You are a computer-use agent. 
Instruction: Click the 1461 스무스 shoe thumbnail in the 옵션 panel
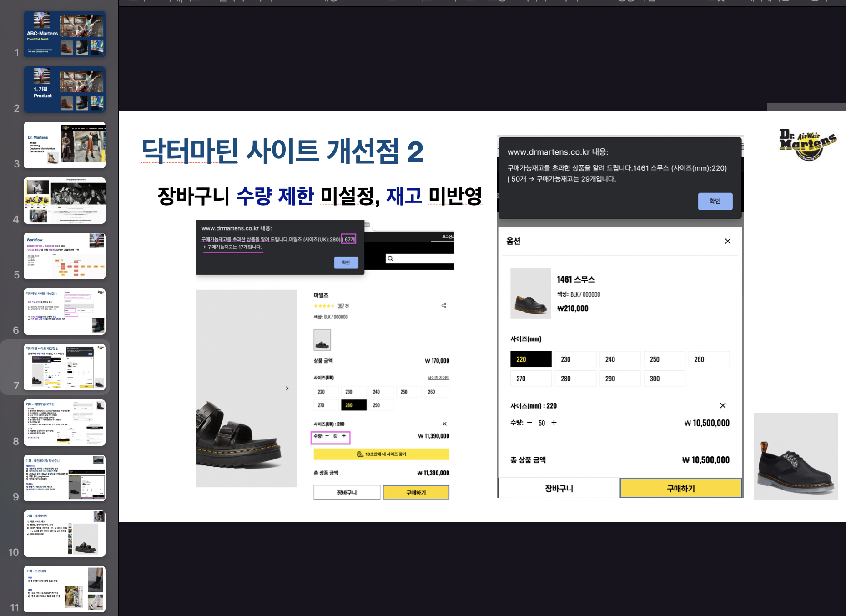point(530,293)
